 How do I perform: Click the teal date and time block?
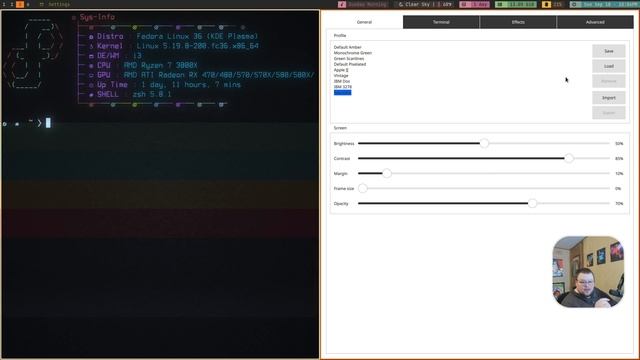(x=604, y=4)
